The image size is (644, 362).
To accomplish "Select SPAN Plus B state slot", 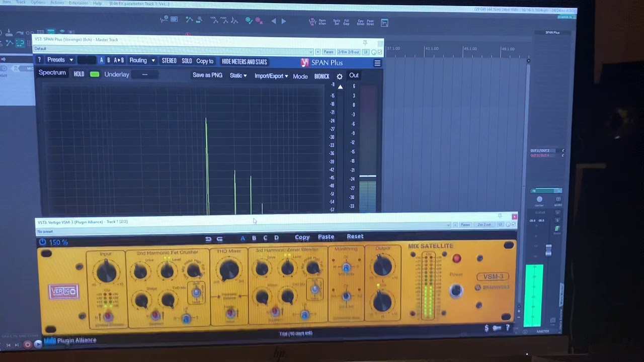I will coord(108,60).
